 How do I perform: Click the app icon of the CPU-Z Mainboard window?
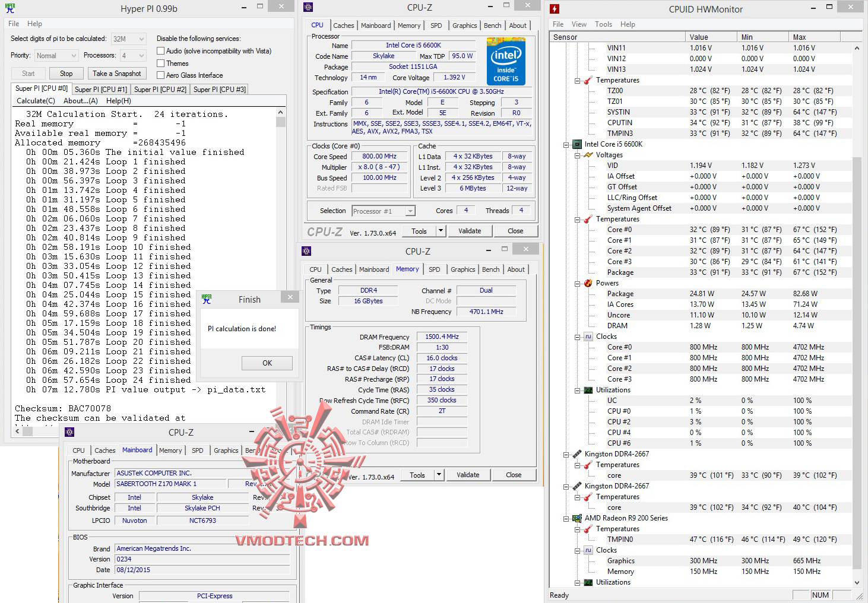tap(69, 432)
